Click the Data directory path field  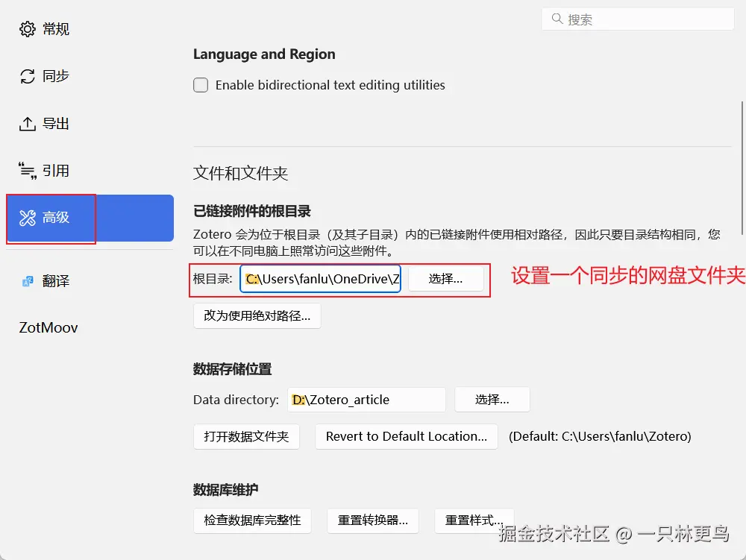(366, 400)
